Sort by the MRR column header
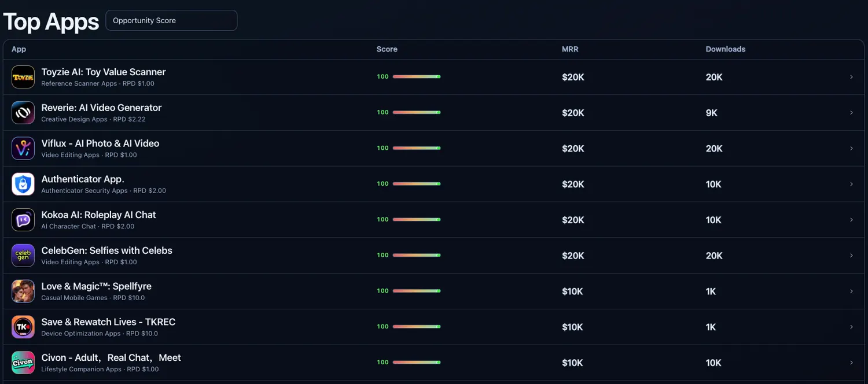This screenshot has width=868, height=384. 570,49
